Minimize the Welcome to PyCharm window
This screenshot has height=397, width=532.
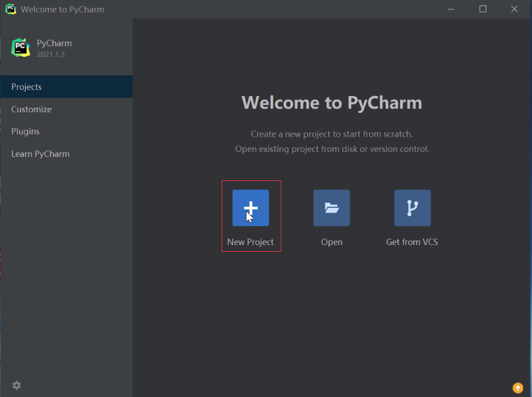click(452, 9)
